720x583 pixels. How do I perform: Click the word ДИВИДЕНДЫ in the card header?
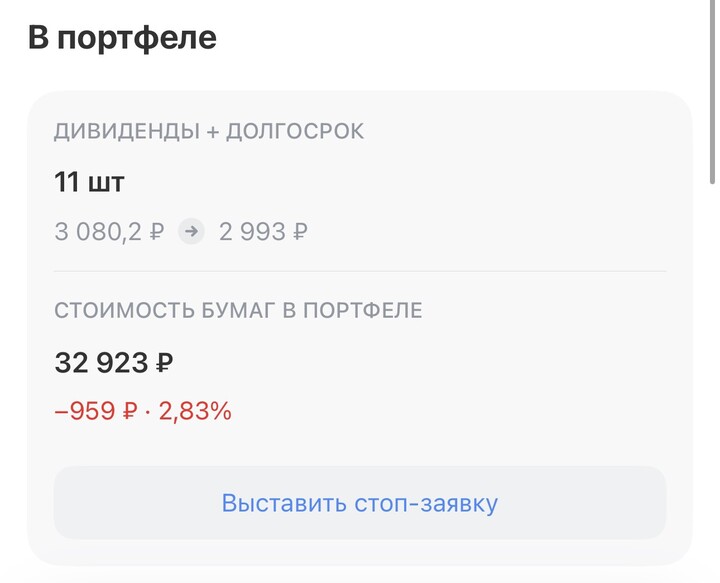126,131
